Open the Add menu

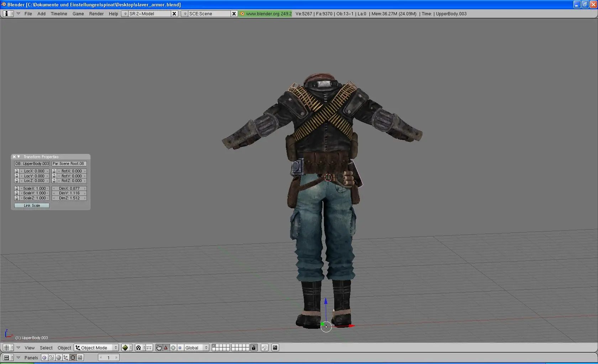(41, 14)
